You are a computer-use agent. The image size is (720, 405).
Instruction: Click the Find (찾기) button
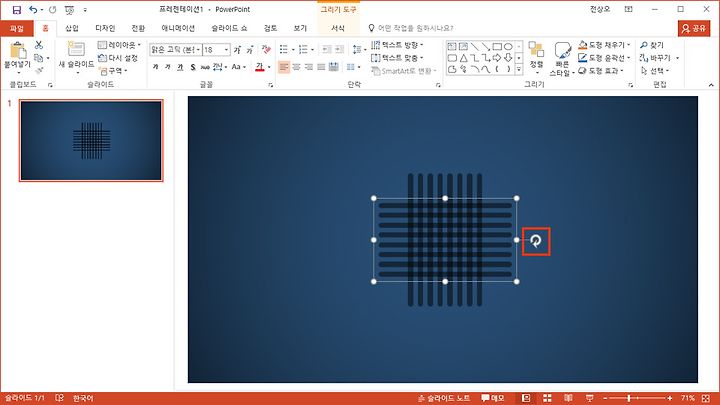coord(652,45)
